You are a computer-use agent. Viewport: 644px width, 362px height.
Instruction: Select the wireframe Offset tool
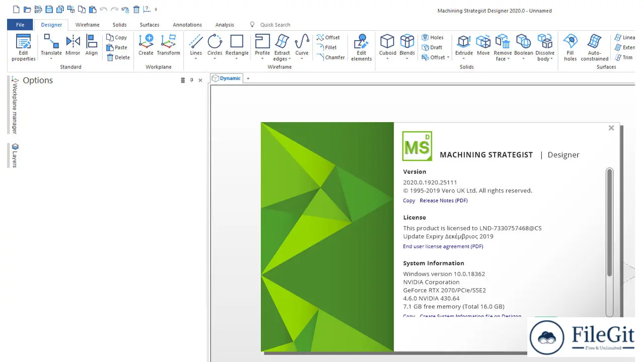[328, 38]
